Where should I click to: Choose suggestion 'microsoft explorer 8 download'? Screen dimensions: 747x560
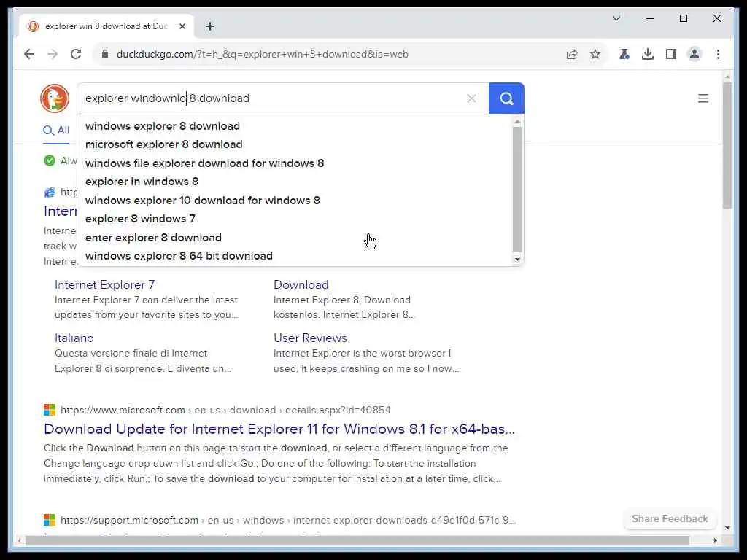(164, 144)
